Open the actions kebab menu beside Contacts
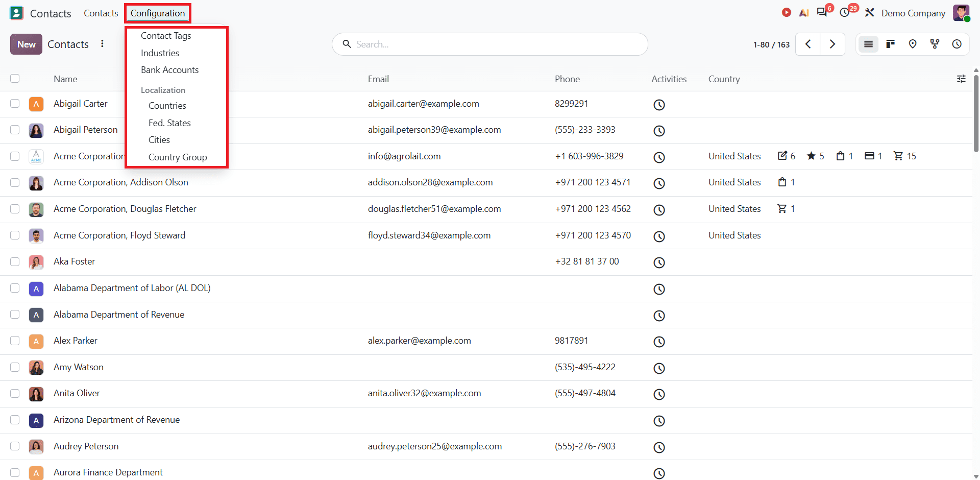Image resolution: width=980 pixels, height=480 pixels. pos(102,44)
